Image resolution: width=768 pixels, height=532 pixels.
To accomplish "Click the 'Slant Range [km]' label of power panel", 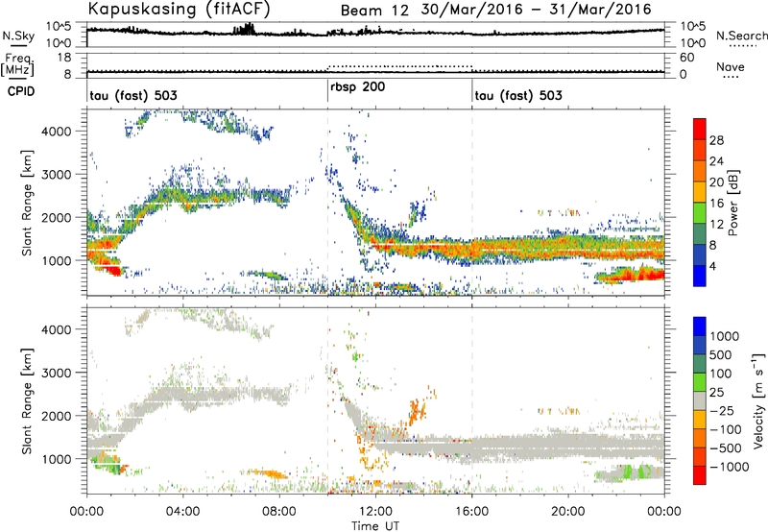I will click(x=27, y=204).
